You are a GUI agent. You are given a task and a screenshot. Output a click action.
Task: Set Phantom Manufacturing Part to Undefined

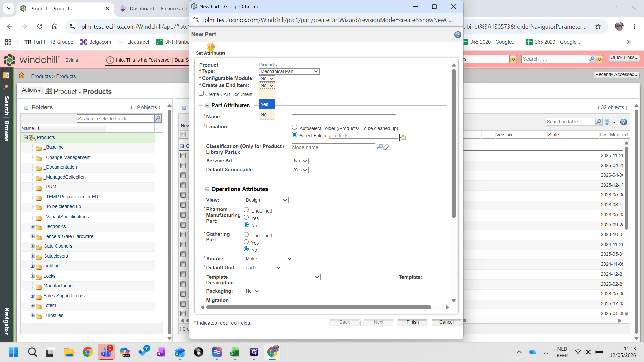tap(246, 210)
